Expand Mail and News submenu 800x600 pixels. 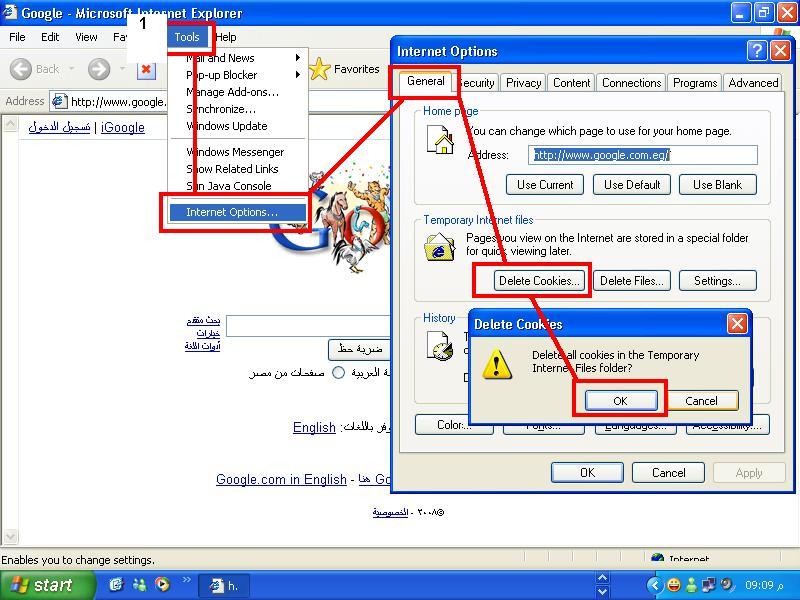pyautogui.click(x=298, y=58)
